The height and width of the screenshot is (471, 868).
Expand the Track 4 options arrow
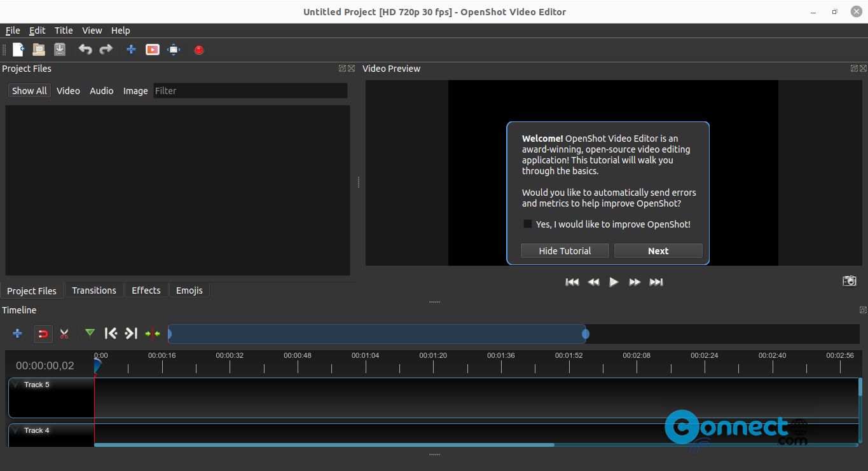click(16, 430)
